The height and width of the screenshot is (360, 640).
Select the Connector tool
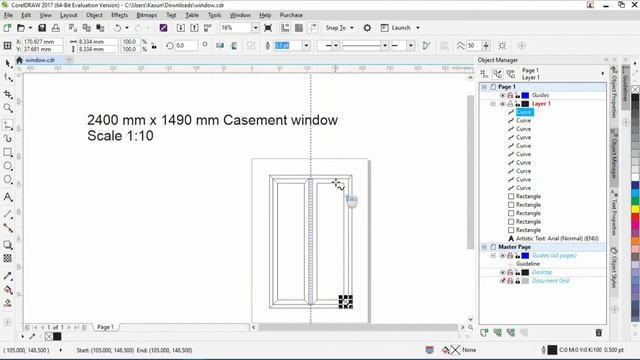point(8,228)
